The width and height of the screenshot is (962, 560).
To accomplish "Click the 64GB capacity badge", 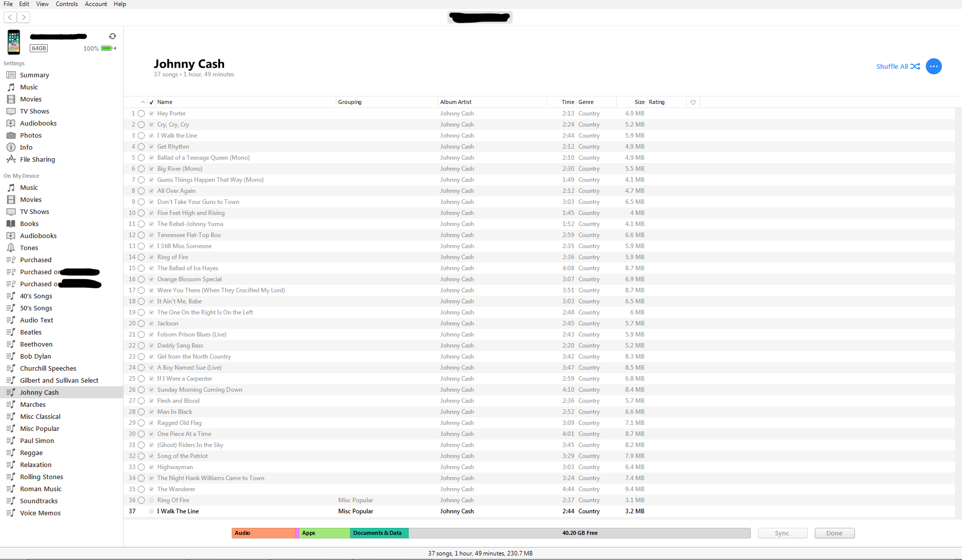I will (39, 48).
